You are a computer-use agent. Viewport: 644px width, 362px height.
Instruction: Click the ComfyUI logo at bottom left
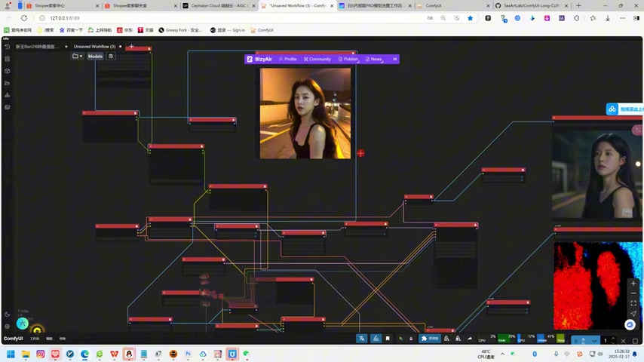tap(13, 339)
